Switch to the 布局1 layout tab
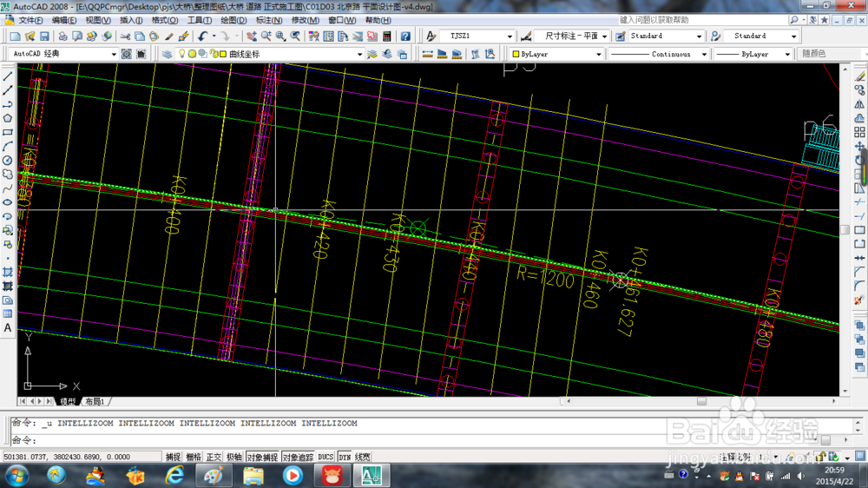The image size is (868, 488). 95,401
